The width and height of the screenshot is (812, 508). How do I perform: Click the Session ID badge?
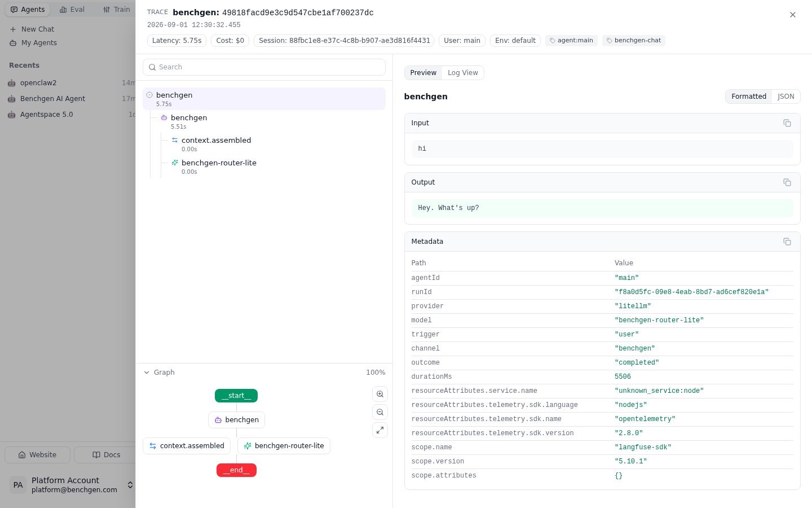[x=345, y=41]
